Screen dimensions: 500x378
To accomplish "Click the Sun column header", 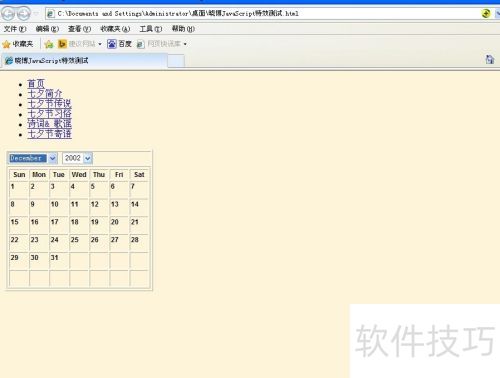I will [x=19, y=175].
